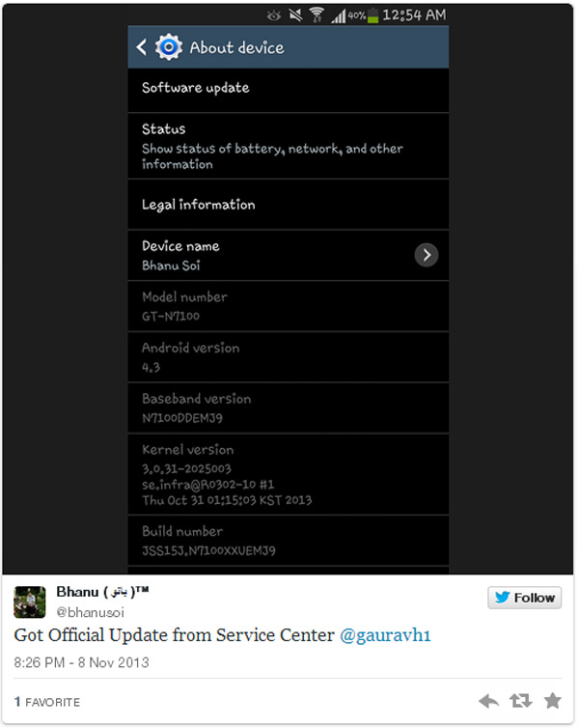
Task: Favorite the tweet with the star icon
Action: (x=553, y=701)
